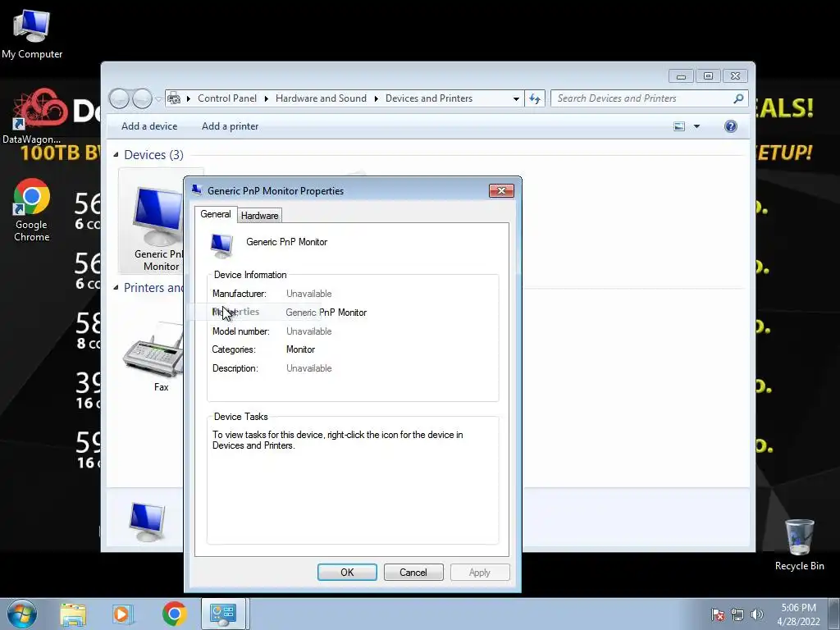Open the Google Chrome desktop shortcut
This screenshot has width=840, height=630.
32,210
